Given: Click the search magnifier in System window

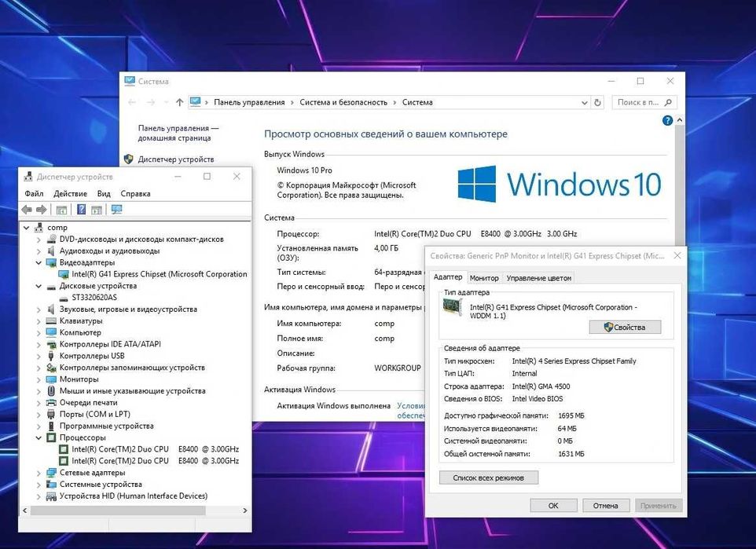Looking at the screenshot, I should [668, 102].
